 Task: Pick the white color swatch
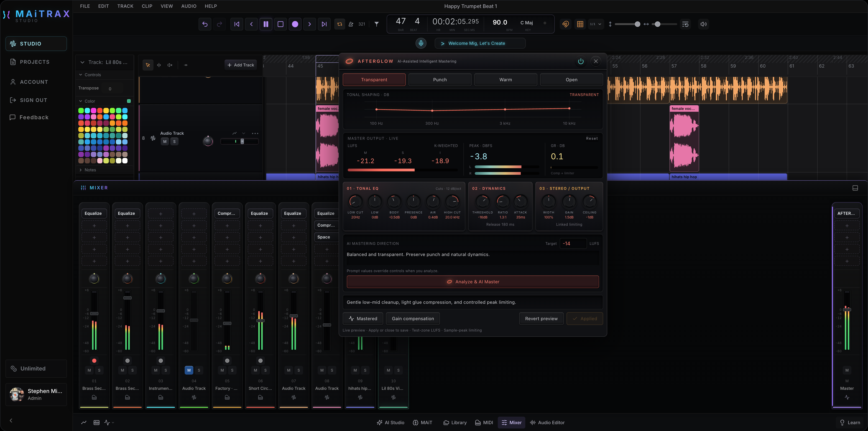click(125, 161)
